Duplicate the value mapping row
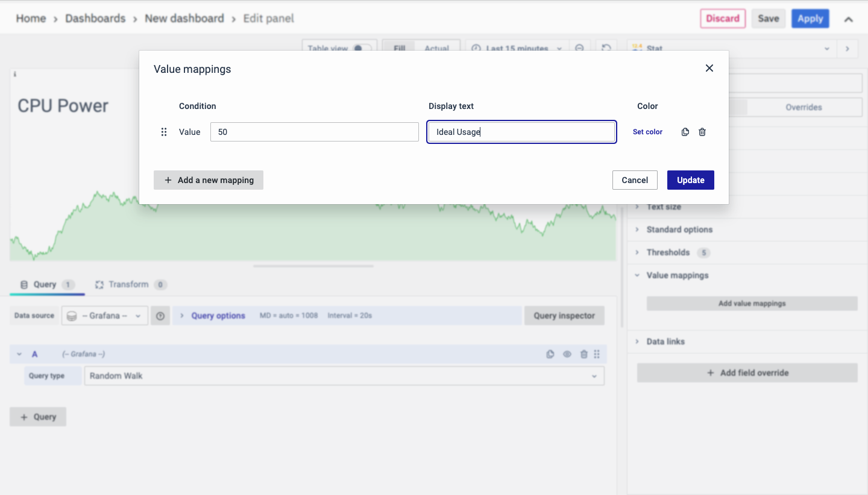Image resolution: width=868 pixels, height=495 pixels. pos(685,132)
